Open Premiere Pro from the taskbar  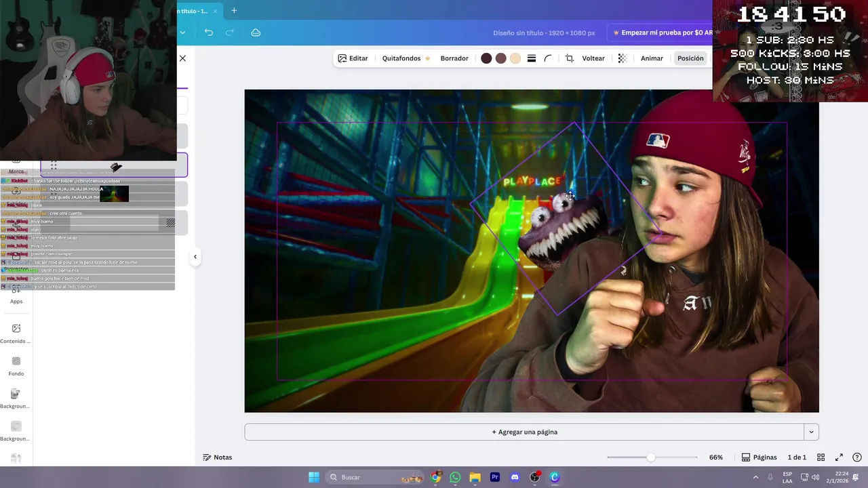pos(495,477)
